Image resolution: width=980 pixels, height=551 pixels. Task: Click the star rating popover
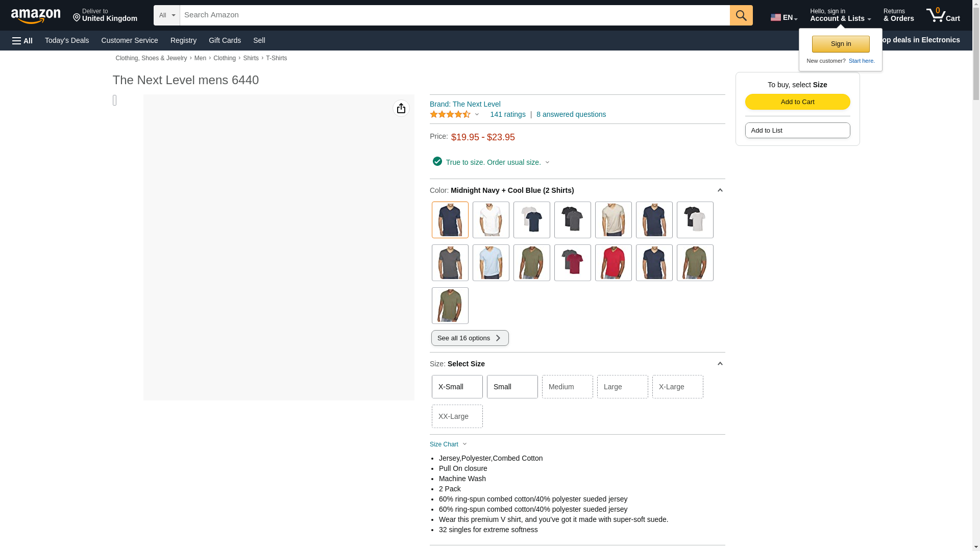pyautogui.click(x=454, y=115)
